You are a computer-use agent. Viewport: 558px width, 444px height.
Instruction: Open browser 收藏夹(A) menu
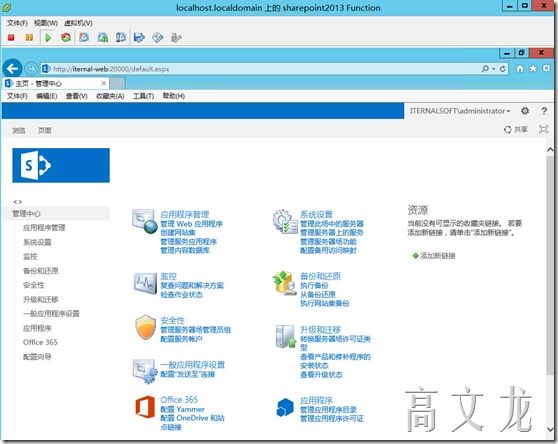pos(110,96)
